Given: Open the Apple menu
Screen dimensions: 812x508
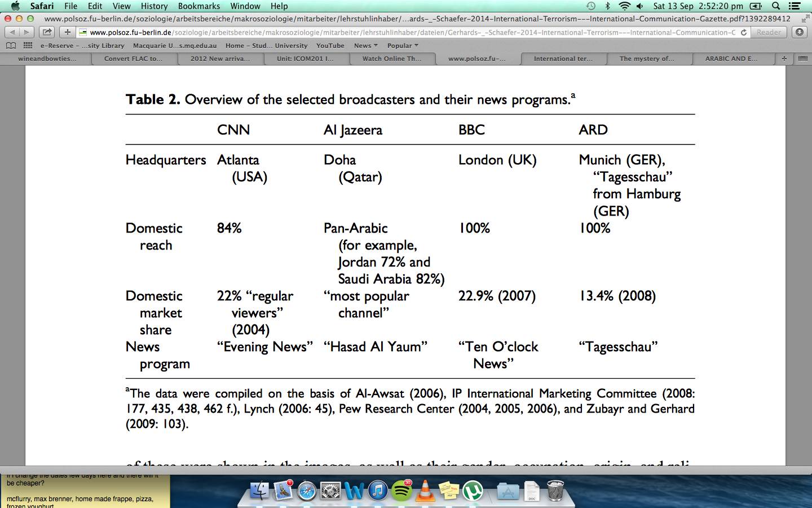Looking at the screenshot, I should 15,6.
